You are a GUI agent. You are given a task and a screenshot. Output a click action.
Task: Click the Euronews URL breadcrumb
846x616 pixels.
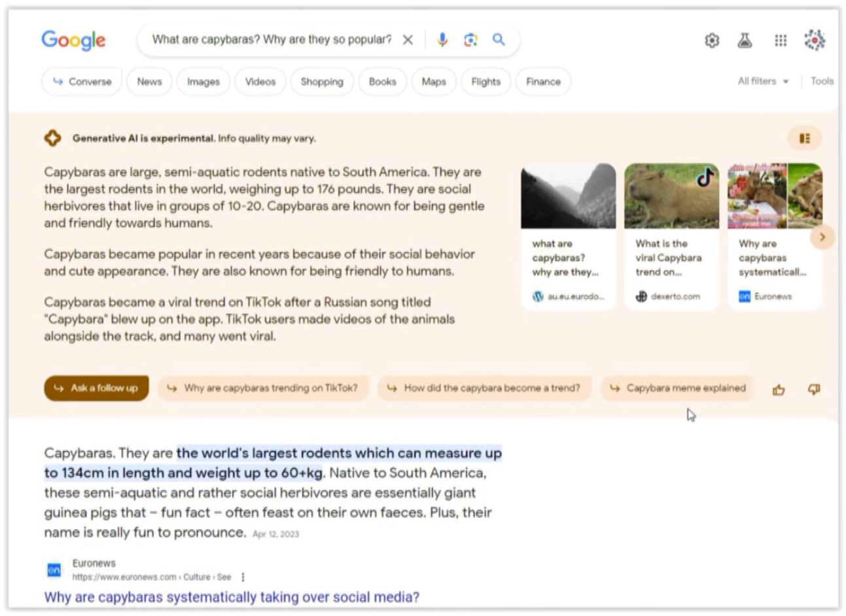(x=151, y=577)
